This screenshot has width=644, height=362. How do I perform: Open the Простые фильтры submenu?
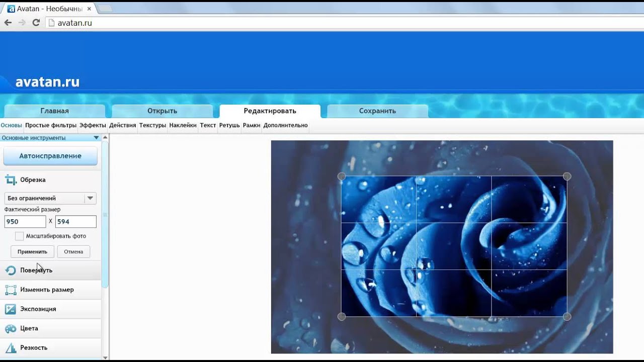[x=51, y=125]
